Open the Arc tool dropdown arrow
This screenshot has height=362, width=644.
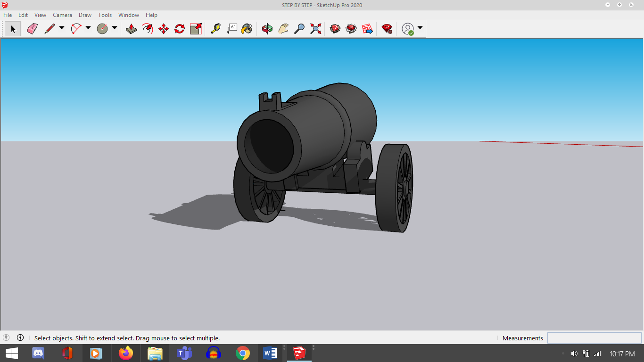coord(88,28)
